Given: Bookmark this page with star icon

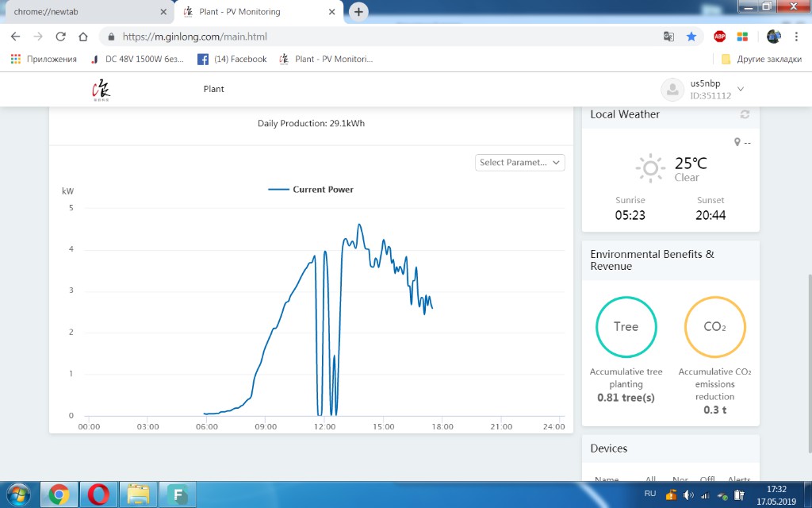Looking at the screenshot, I should pos(691,37).
